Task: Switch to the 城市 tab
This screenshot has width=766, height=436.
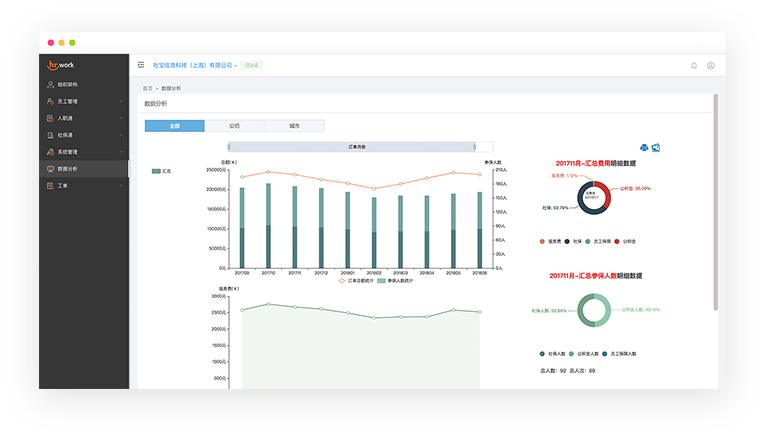Action: point(294,126)
